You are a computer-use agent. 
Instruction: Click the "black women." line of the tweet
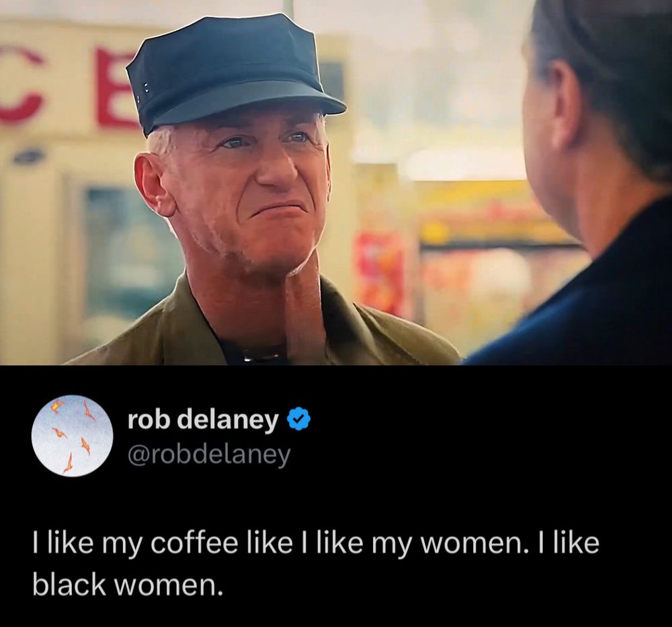tap(128, 584)
